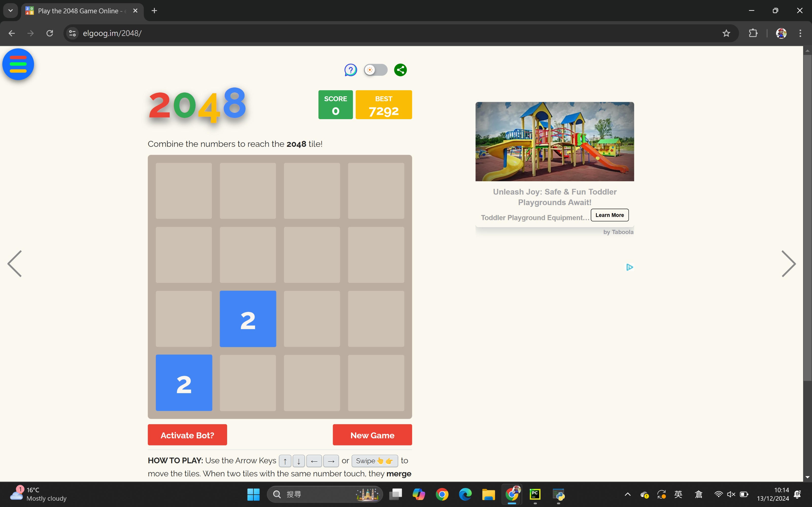The image size is (812, 507).
Task: Open the PyCharm icon in the taskbar
Action: [x=535, y=494]
